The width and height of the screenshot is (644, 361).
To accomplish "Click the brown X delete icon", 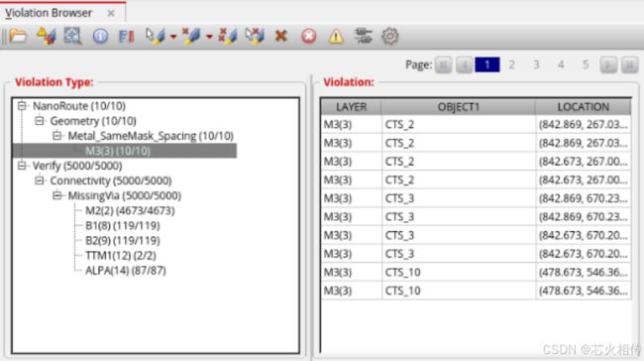I will (x=281, y=36).
